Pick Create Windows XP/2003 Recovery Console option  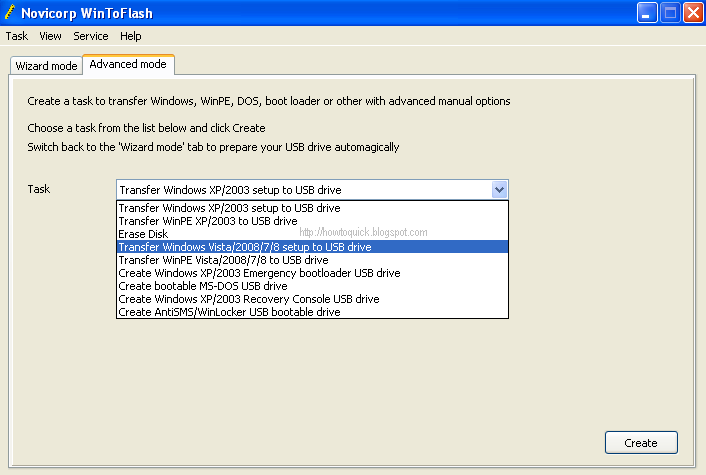click(x=312, y=299)
